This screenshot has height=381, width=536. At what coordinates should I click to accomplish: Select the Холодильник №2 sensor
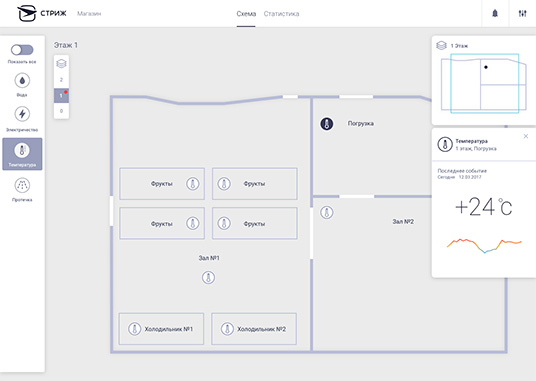(x=254, y=329)
